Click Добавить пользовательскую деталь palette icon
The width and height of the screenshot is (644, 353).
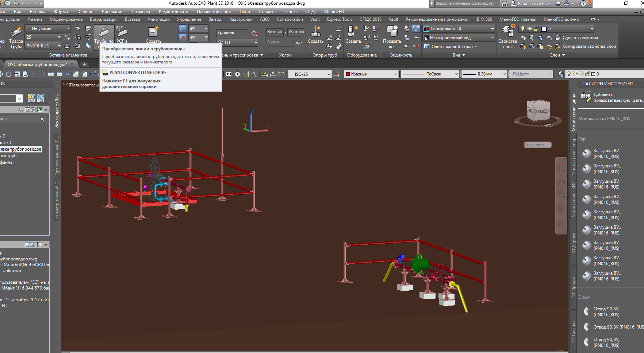click(586, 97)
